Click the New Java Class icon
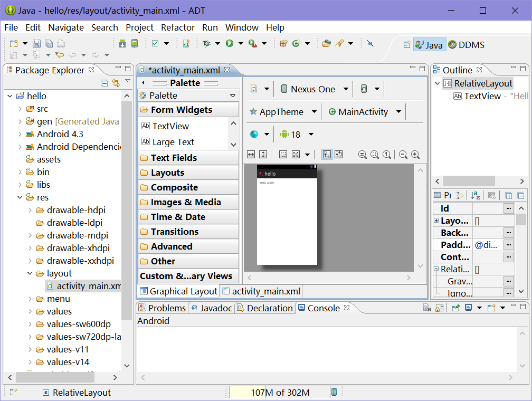This screenshot has height=401, width=532. [x=296, y=43]
